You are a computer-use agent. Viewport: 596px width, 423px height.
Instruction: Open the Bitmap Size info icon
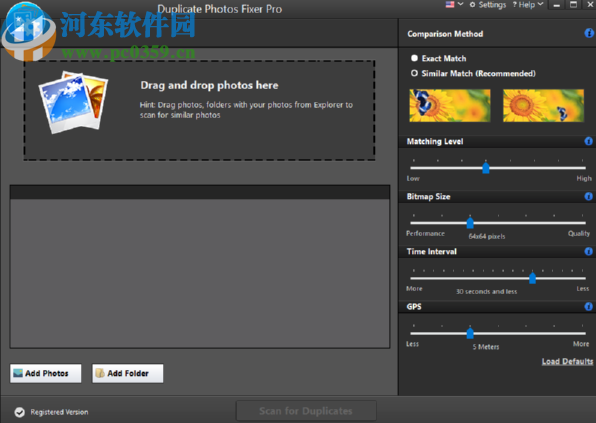(589, 196)
